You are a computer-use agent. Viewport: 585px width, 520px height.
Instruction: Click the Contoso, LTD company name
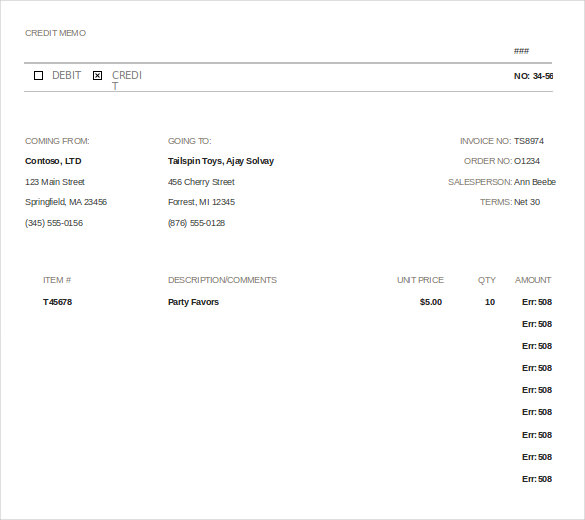53,161
